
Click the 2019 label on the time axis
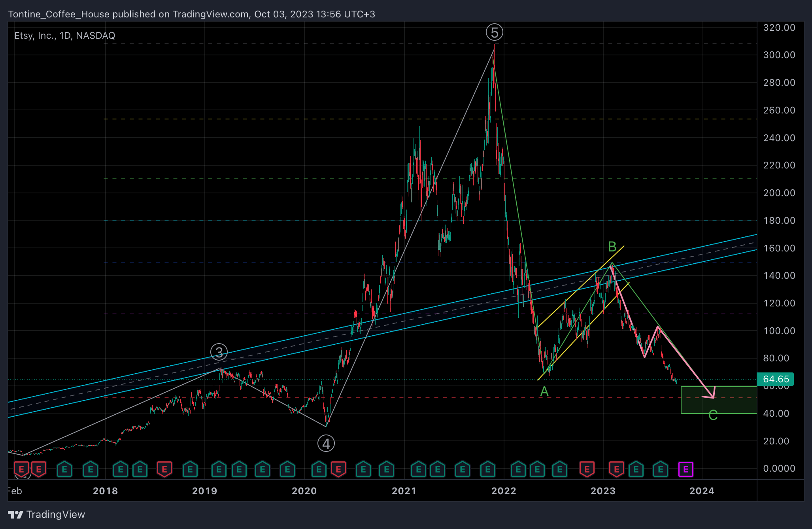(x=204, y=491)
